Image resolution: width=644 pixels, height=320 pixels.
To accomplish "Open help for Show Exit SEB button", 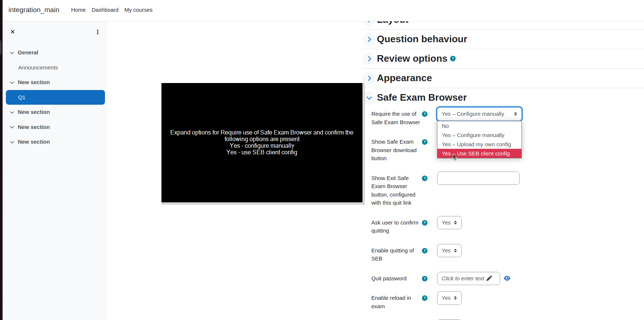I will [425, 178].
